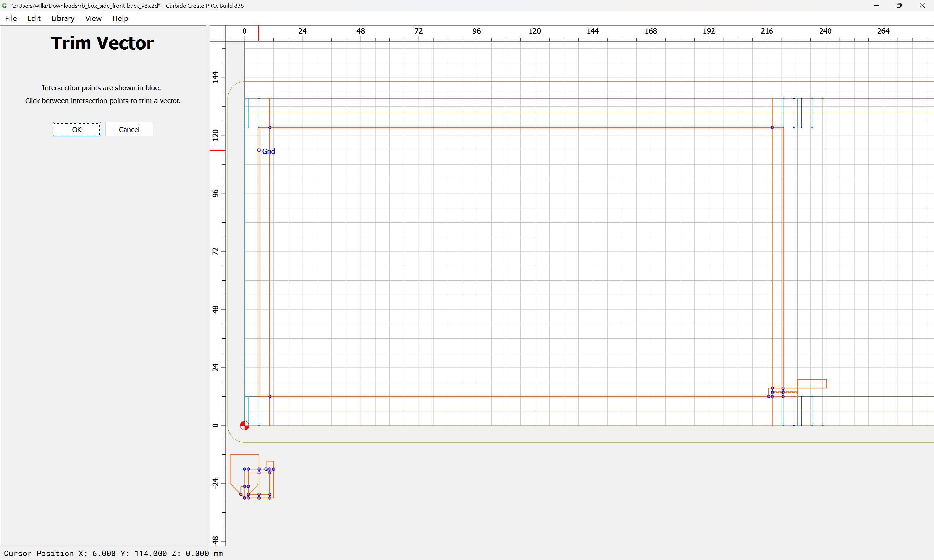Open the Help menu
This screenshot has width=934, height=560.
(x=120, y=18)
